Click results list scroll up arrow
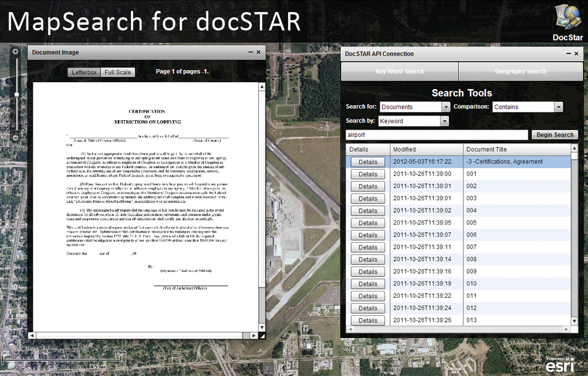 click(574, 148)
